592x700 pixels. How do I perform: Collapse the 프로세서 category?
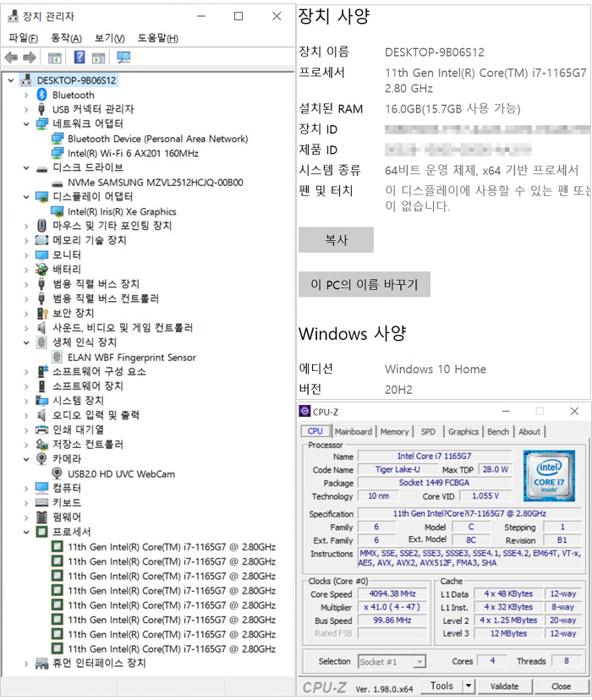26,532
